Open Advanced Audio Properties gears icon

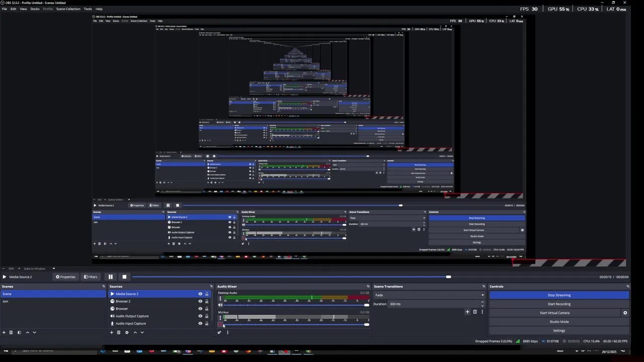point(219,332)
